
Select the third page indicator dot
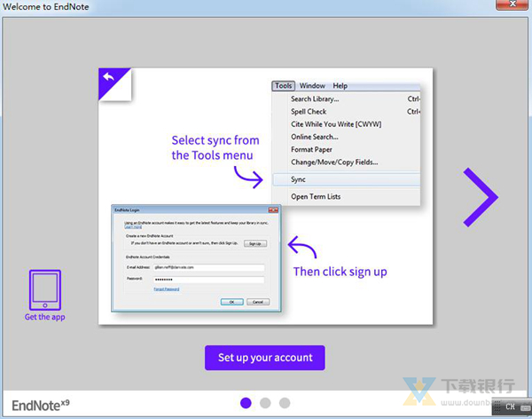[285, 403]
